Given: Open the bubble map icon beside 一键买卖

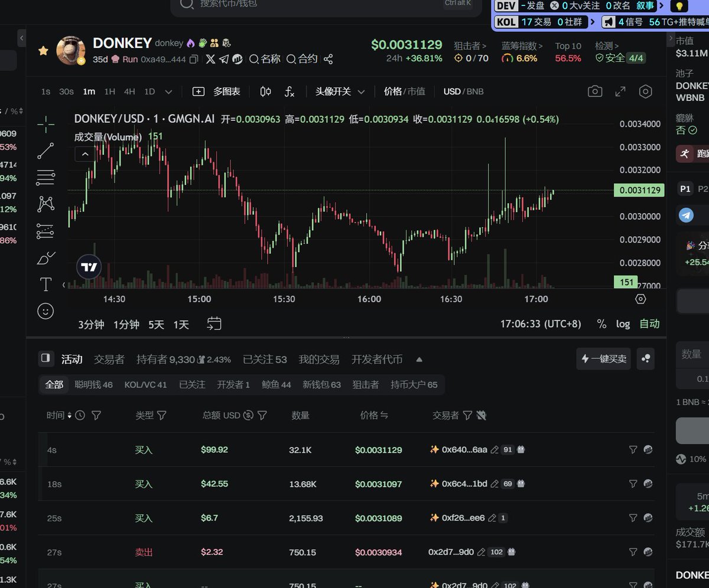Looking at the screenshot, I should coord(646,358).
